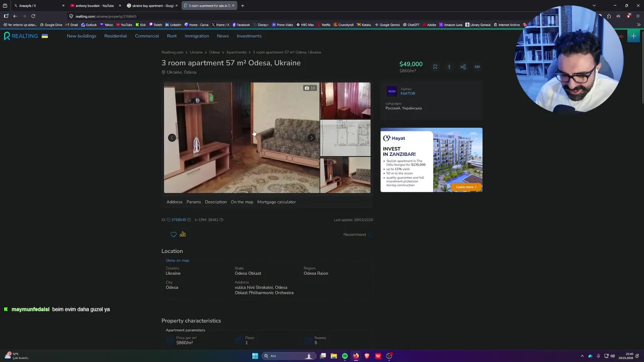This screenshot has height=362, width=644.
Task: Jump to the Params section tab
Action: (194, 202)
